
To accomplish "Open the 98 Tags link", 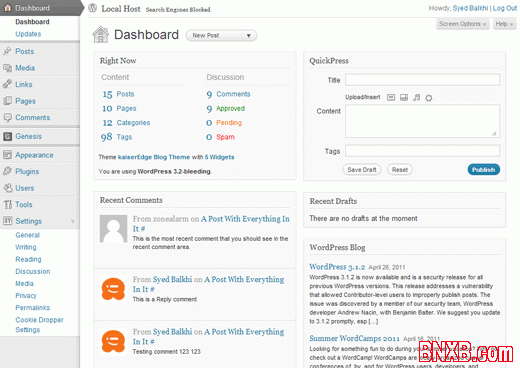I will pyautogui.click(x=116, y=137).
